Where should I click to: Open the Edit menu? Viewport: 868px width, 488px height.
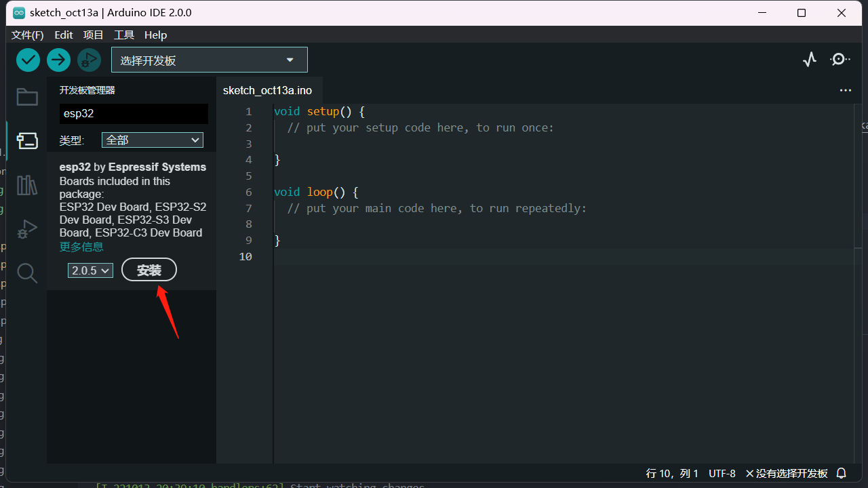[x=64, y=35]
